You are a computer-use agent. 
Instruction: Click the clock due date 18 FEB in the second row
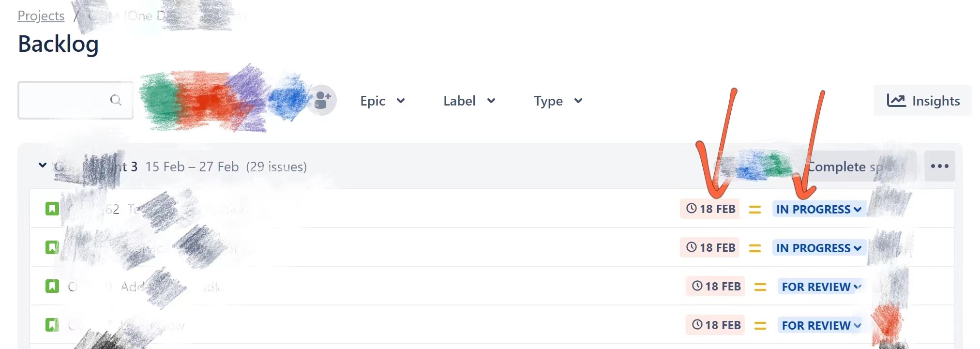710,247
